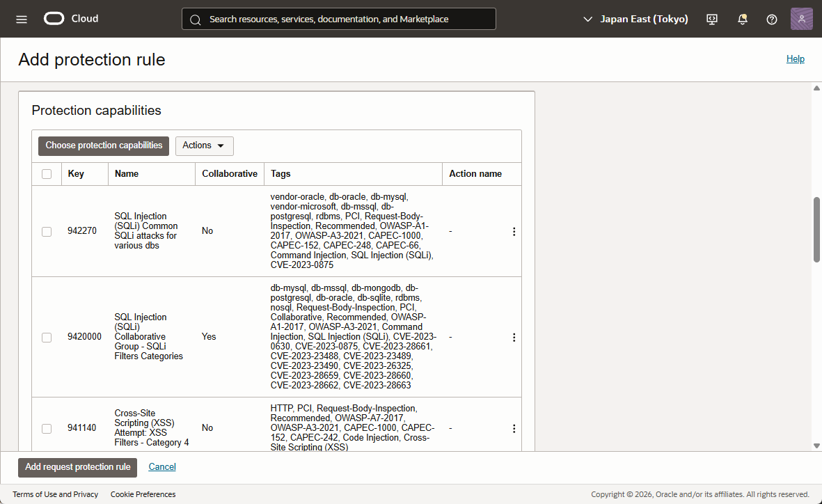Click the search resources and services field
This screenshot has width=822, height=504.
pos(339,19)
